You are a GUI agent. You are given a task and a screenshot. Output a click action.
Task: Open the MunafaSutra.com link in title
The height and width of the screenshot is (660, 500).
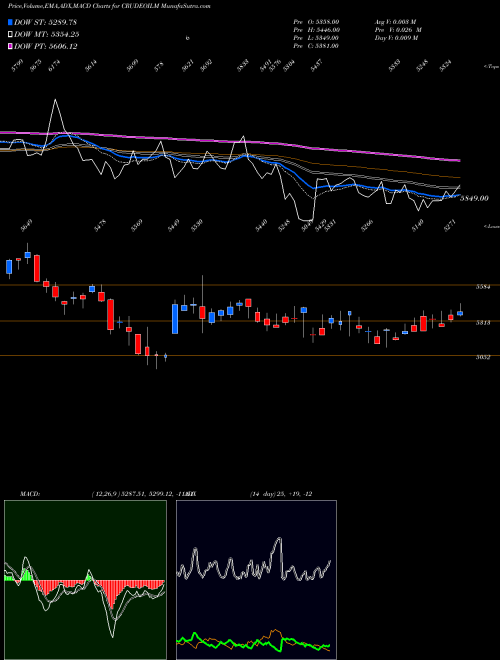tap(186, 6)
